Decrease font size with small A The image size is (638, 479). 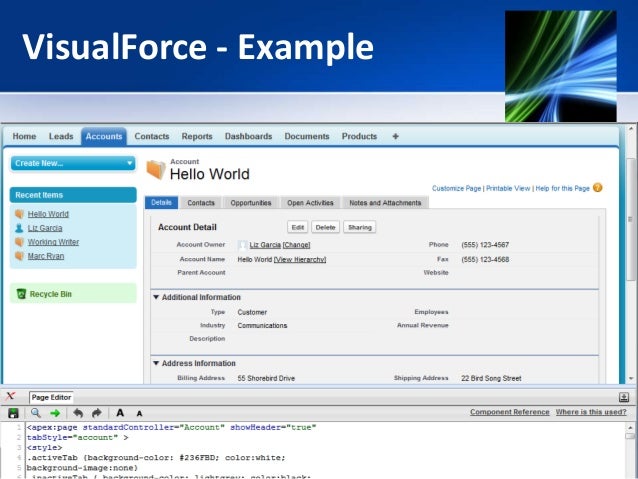click(140, 414)
